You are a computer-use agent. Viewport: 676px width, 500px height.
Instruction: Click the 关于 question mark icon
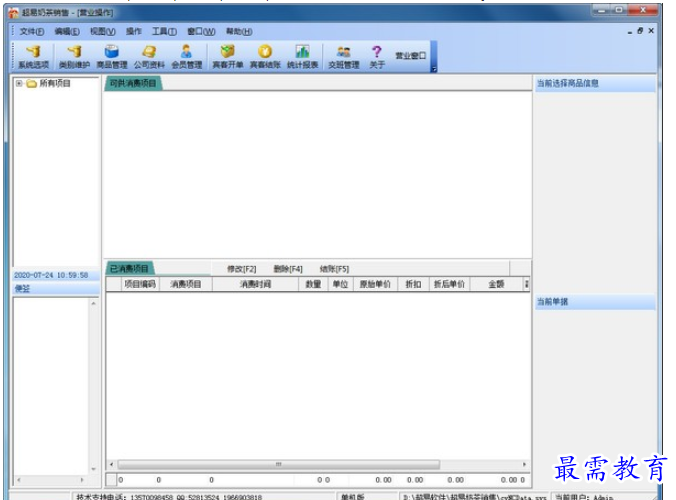coord(377,57)
